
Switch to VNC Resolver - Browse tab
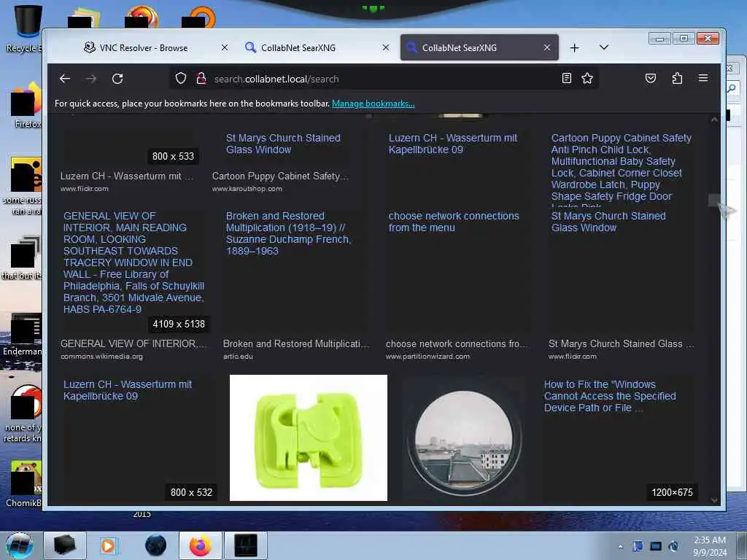point(143,47)
